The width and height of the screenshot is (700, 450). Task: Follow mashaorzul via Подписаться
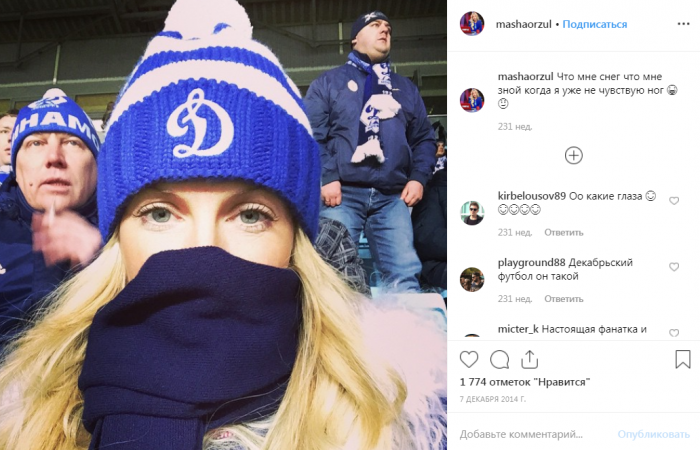coord(595,24)
